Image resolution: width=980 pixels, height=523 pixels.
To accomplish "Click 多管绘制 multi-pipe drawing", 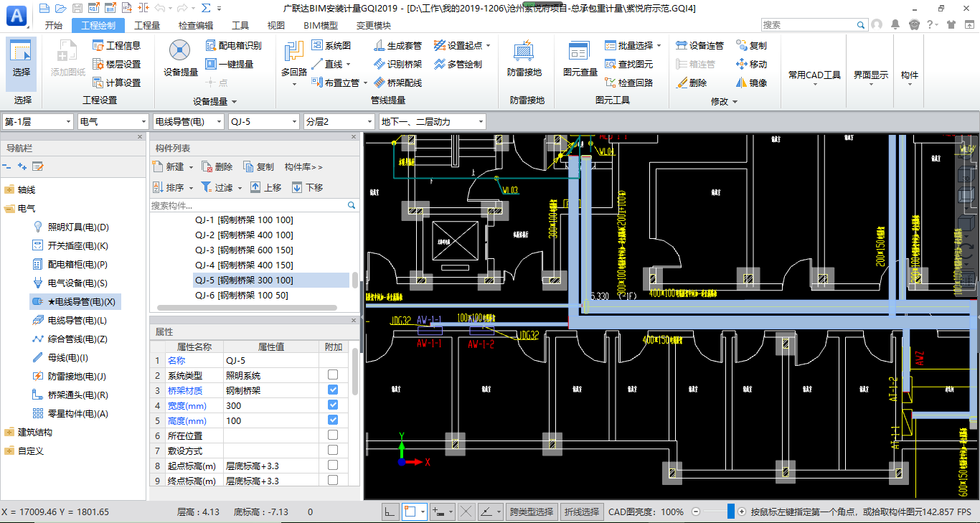I will pos(458,64).
